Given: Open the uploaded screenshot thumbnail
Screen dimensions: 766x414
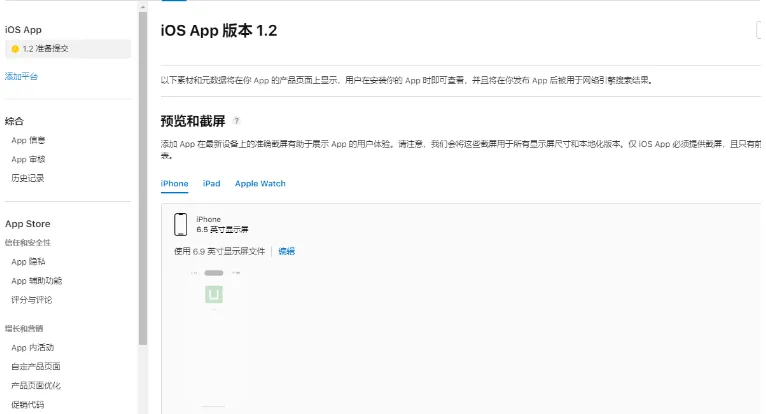Looking at the screenshot, I should coord(214,337).
